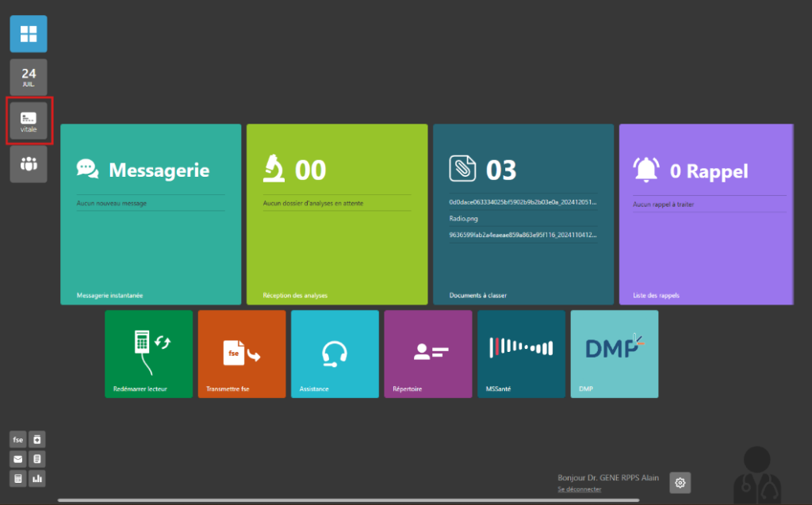
Task: Click the Redémarrer lecteur tile
Action: (x=148, y=354)
